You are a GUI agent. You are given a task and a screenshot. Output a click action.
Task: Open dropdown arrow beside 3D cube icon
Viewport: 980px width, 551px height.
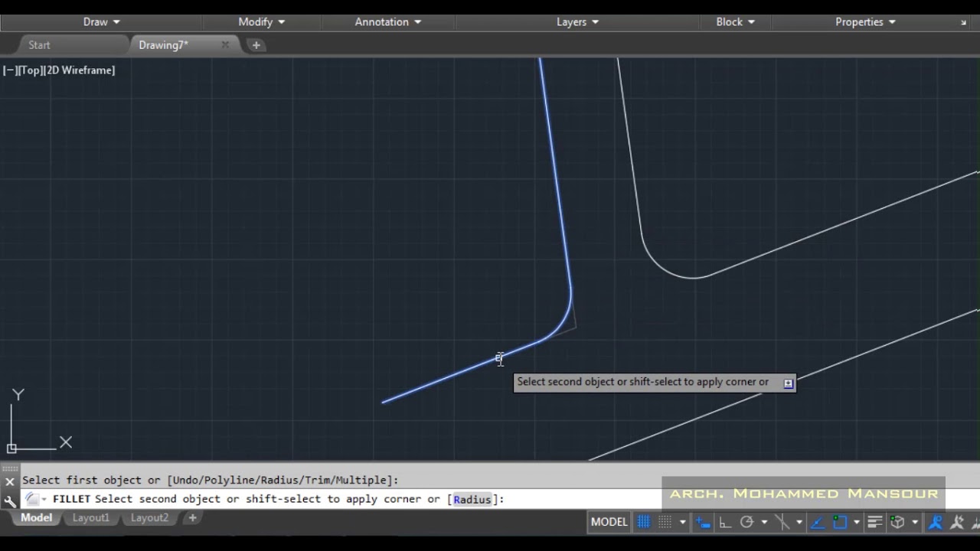pos(915,522)
